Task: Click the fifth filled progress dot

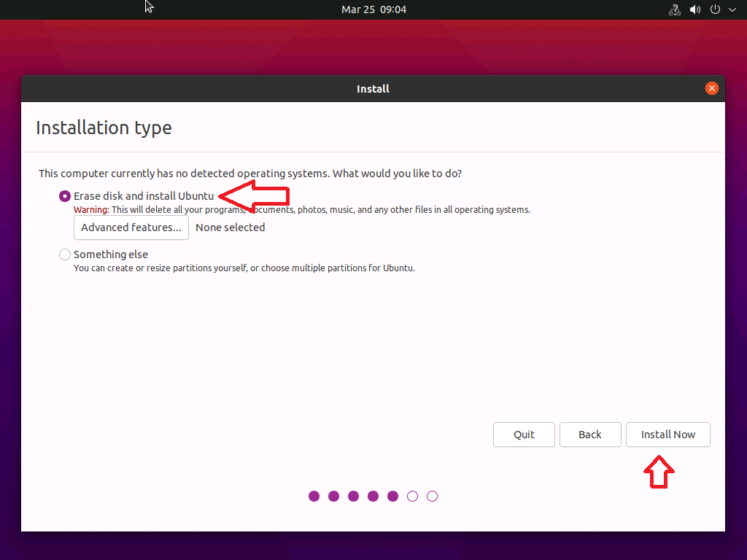Action: [392, 497]
